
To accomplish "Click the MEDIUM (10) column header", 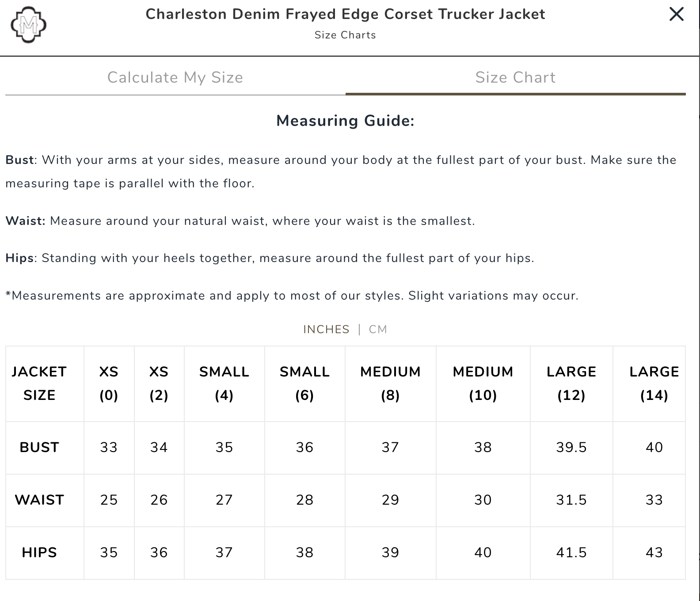I will (483, 383).
